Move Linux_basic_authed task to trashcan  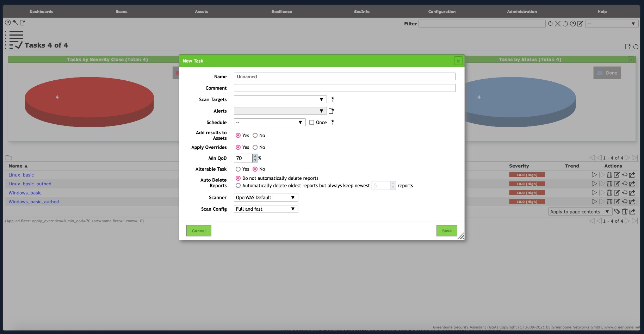(x=609, y=184)
